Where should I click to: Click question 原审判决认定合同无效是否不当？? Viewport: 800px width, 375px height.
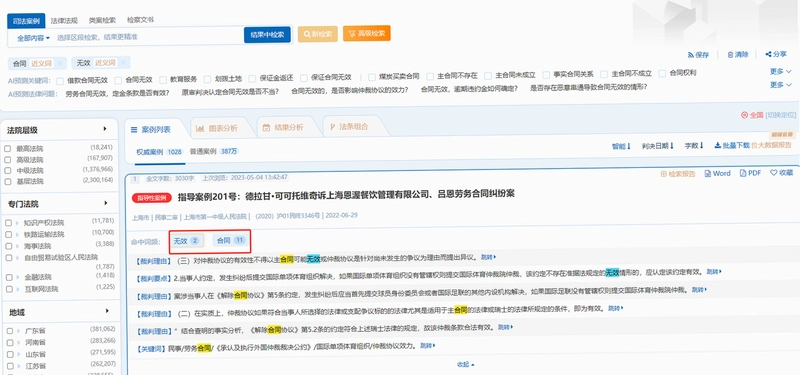[x=231, y=93]
